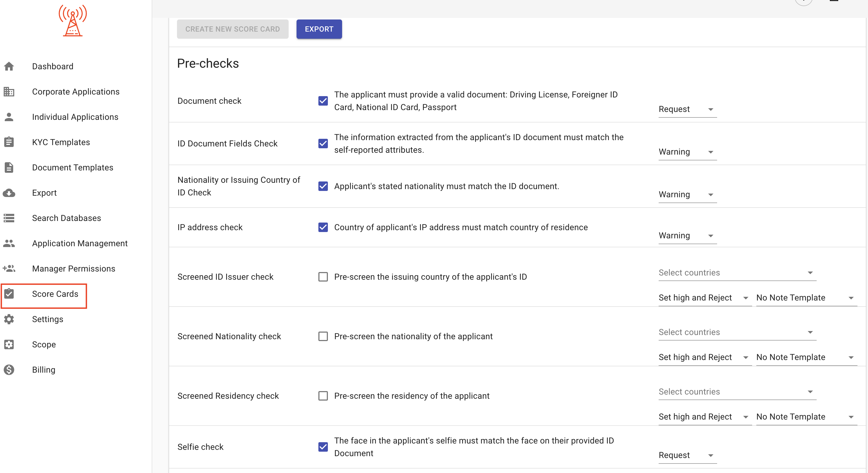This screenshot has width=868, height=473.
Task: Go to Billing
Action: click(x=43, y=369)
